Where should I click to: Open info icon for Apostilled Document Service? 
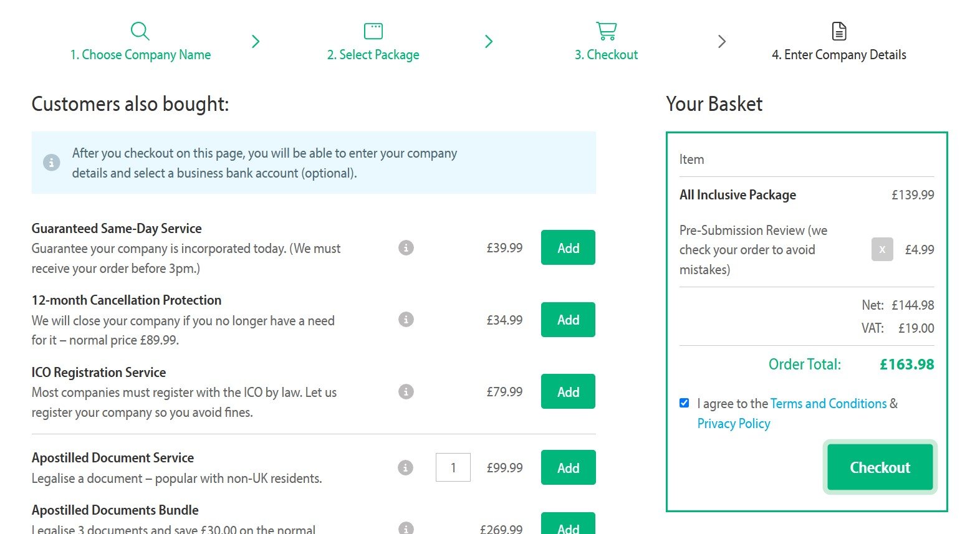click(406, 467)
